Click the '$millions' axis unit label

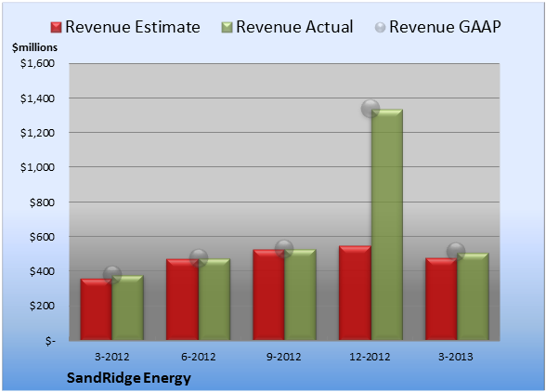tap(34, 47)
